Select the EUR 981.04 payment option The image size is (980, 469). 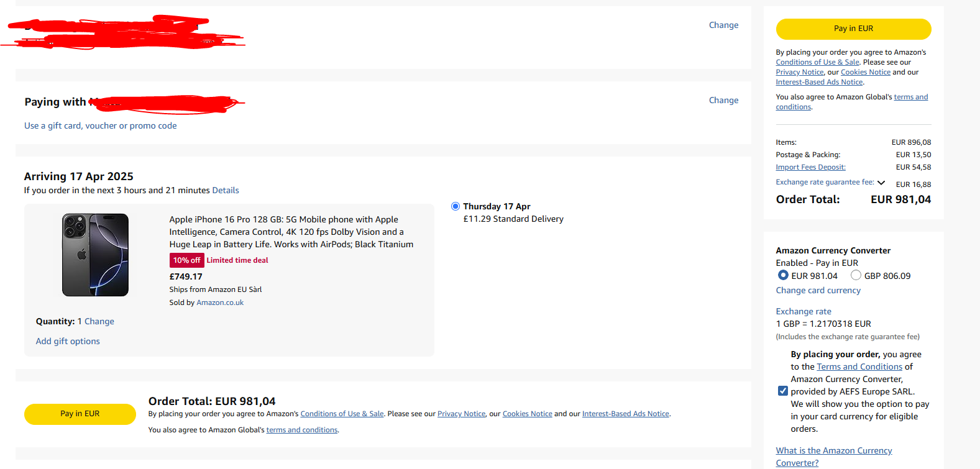(783, 275)
